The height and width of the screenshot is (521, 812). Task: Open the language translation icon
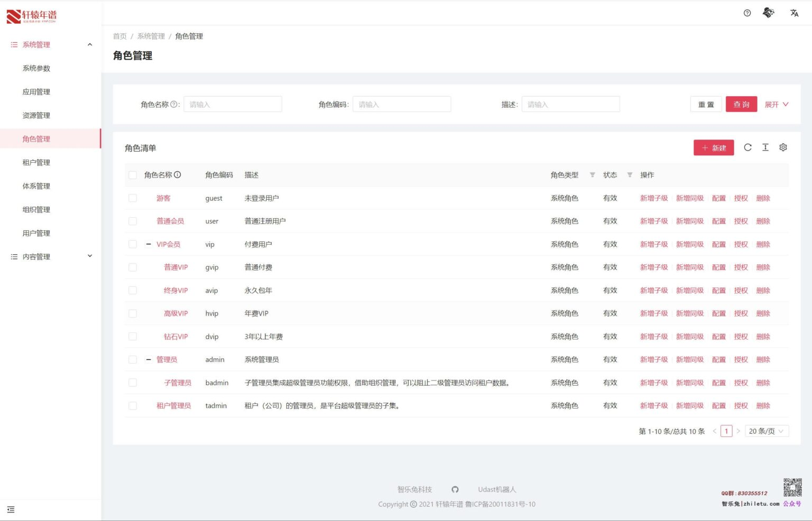click(x=794, y=13)
